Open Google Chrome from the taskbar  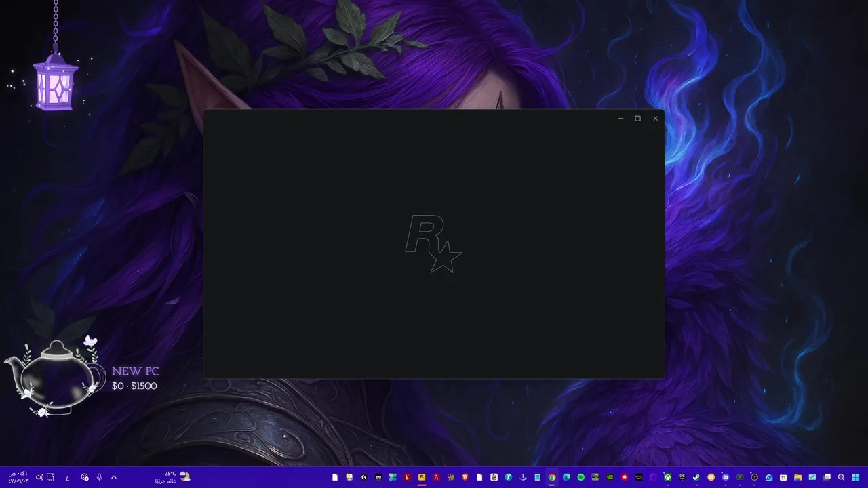[552, 477]
